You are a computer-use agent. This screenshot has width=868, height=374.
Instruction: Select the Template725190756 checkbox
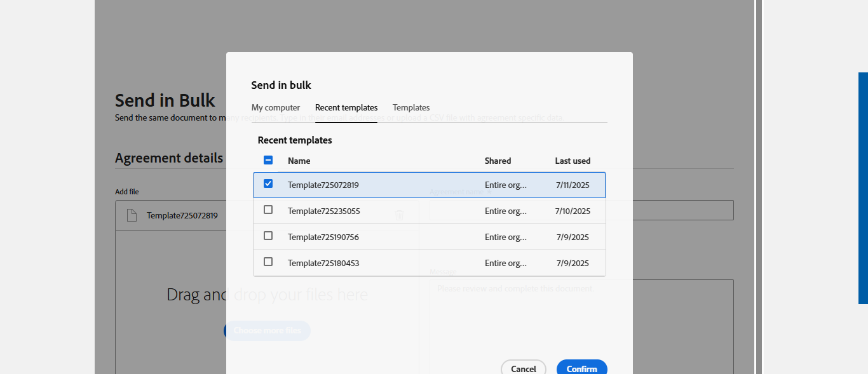268,236
